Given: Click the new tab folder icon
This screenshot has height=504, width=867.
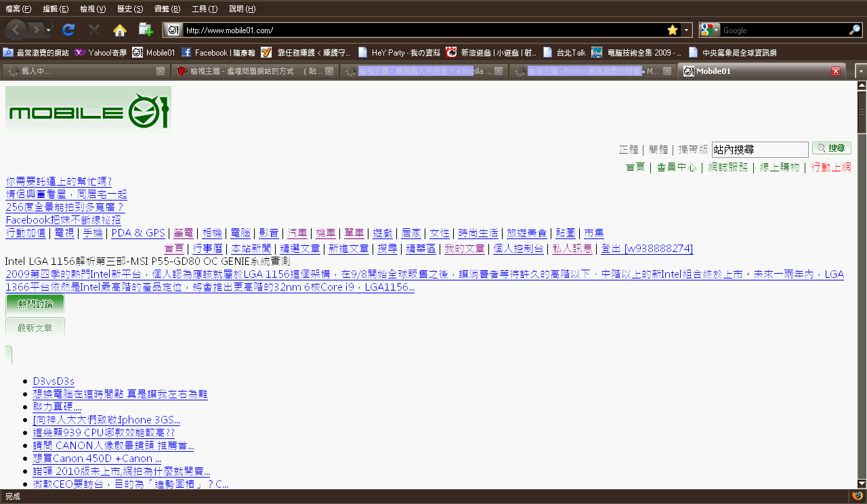Looking at the screenshot, I should pos(146,30).
